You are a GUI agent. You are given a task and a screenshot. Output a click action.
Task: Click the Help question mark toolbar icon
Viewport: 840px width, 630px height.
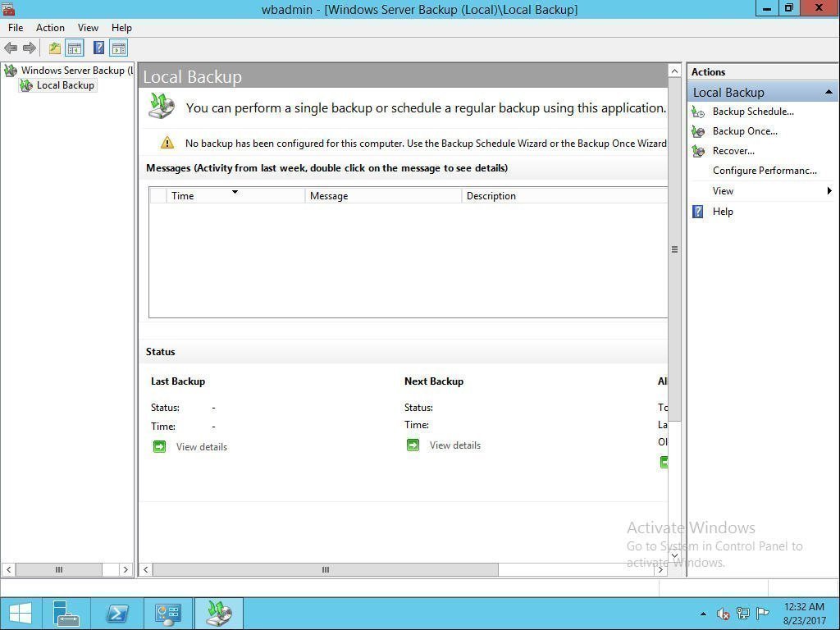(98, 48)
